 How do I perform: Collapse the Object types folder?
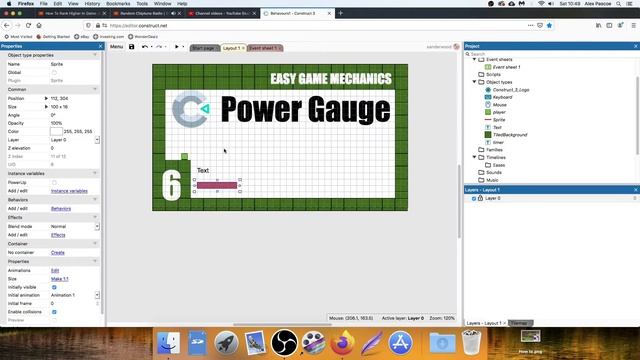point(474,82)
